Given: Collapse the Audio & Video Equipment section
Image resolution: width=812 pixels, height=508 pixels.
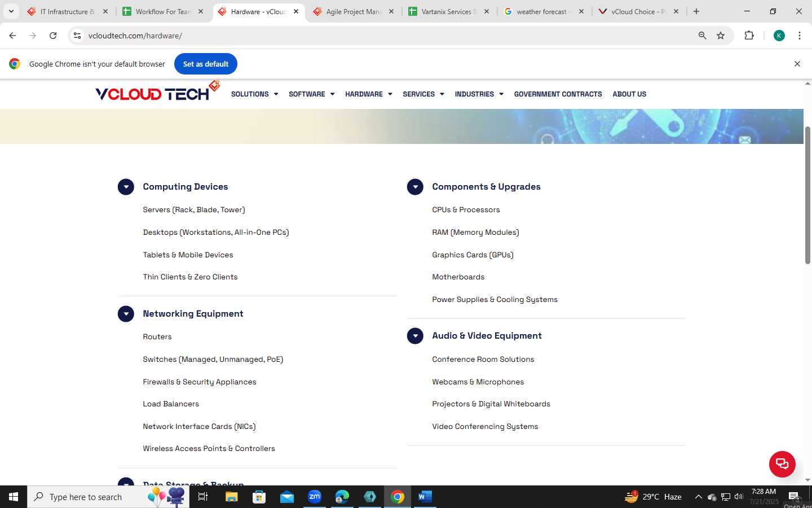Looking at the screenshot, I should tap(415, 336).
